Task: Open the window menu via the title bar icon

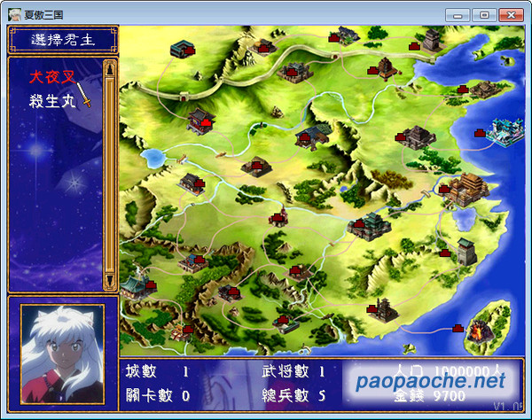Action: [14, 14]
